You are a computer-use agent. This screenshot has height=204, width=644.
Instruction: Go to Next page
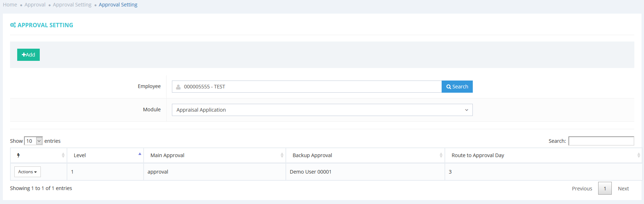(x=623, y=189)
